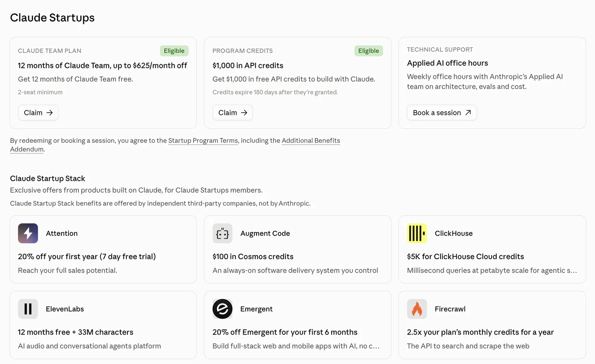
Task: Click '2.5x your plan's monthly credits for a year'
Action: 480,332
